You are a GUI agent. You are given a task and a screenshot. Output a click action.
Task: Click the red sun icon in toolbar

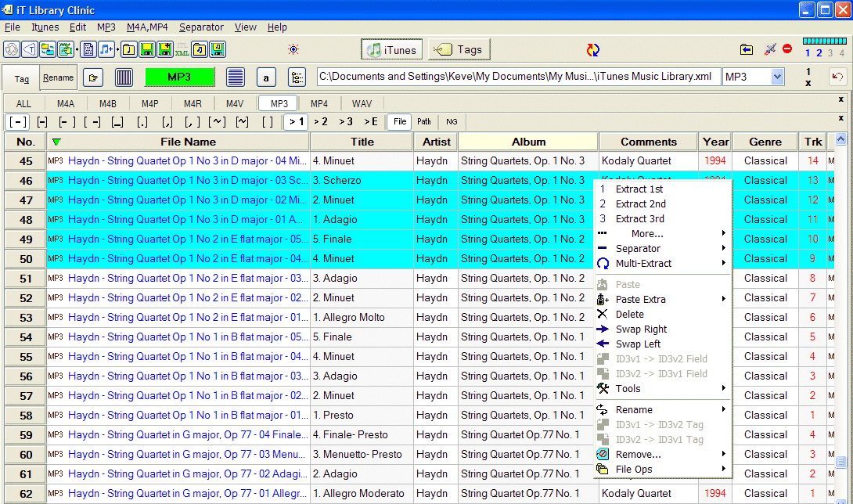pyautogui.click(x=293, y=49)
